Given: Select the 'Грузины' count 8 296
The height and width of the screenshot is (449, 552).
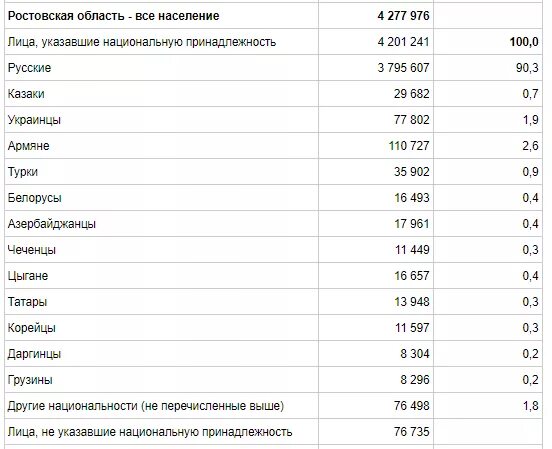Looking at the screenshot, I should (x=415, y=380).
